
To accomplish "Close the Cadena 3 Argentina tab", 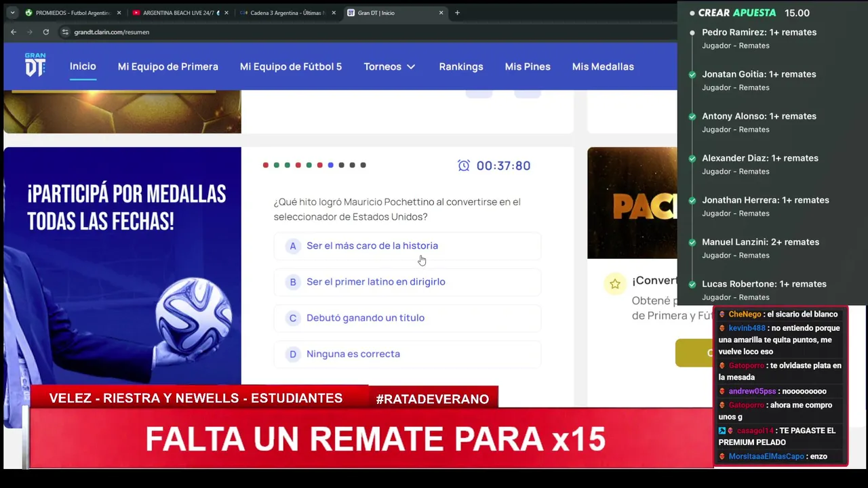I will tap(333, 13).
